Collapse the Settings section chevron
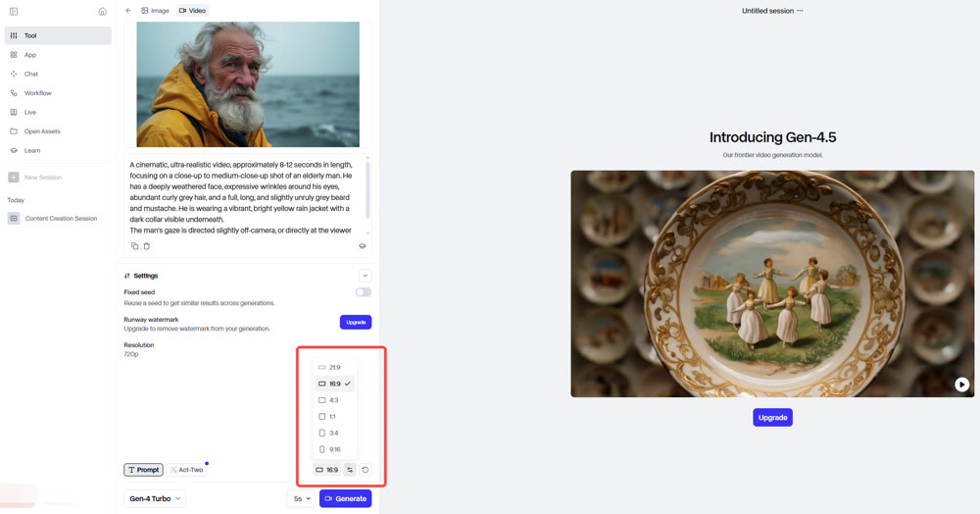Screen dimensions: 980x514 [x=365, y=276]
